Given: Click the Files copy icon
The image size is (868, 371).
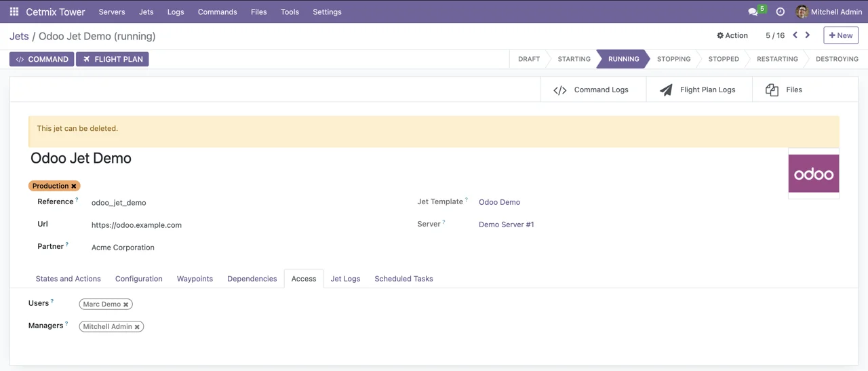Looking at the screenshot, I should pyautogui.click(x=772, y=90).
